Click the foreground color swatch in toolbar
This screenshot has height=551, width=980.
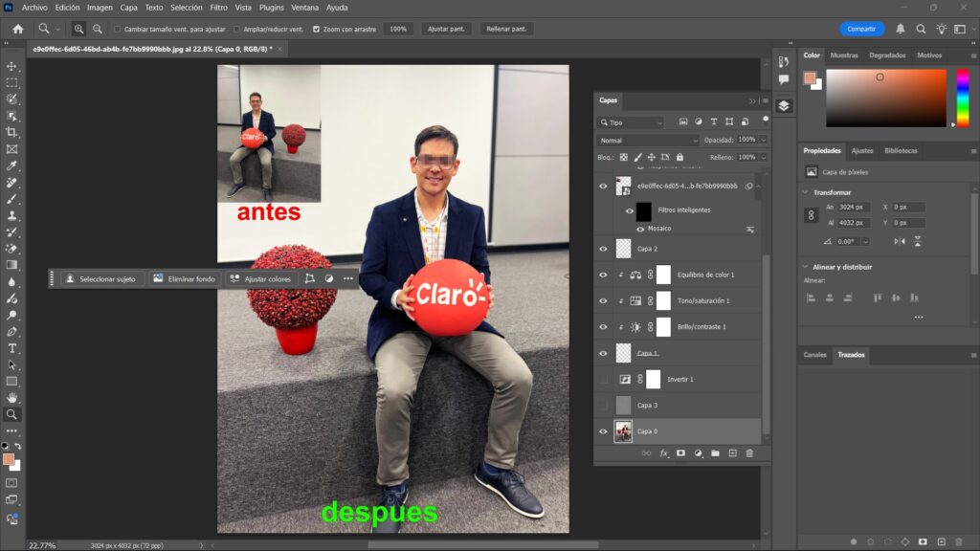[8, 459]
